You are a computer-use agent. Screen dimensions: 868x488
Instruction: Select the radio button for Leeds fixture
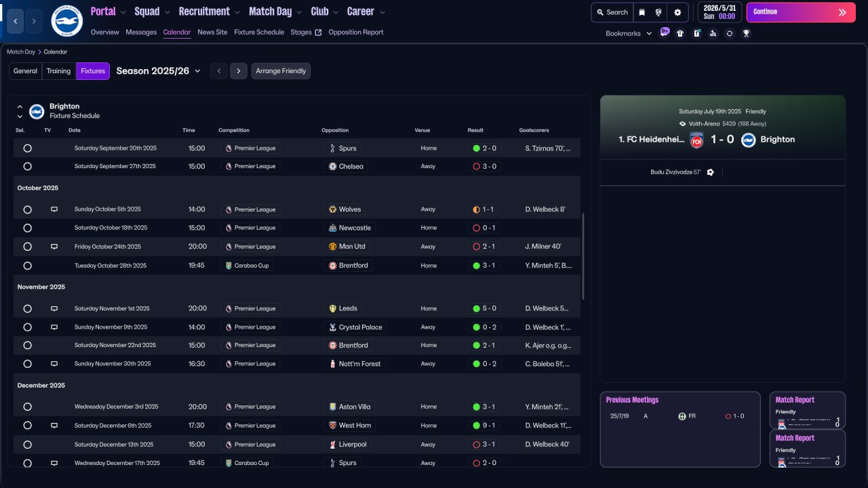pyautogui.click(x=27, y=308)
